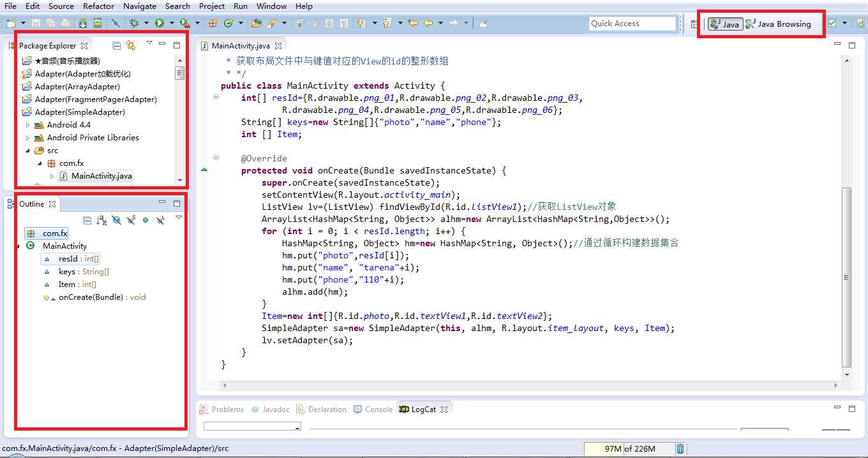868x458 pixels.
Task: Close the MainActivity.java editor tab
Action: 279,46
